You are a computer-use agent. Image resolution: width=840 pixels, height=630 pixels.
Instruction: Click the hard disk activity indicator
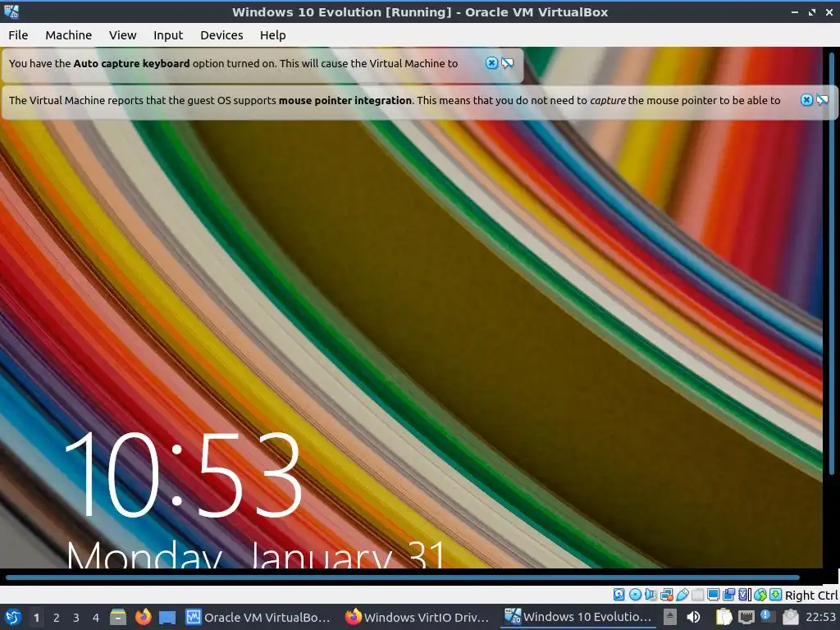click(x=619, y=594)
